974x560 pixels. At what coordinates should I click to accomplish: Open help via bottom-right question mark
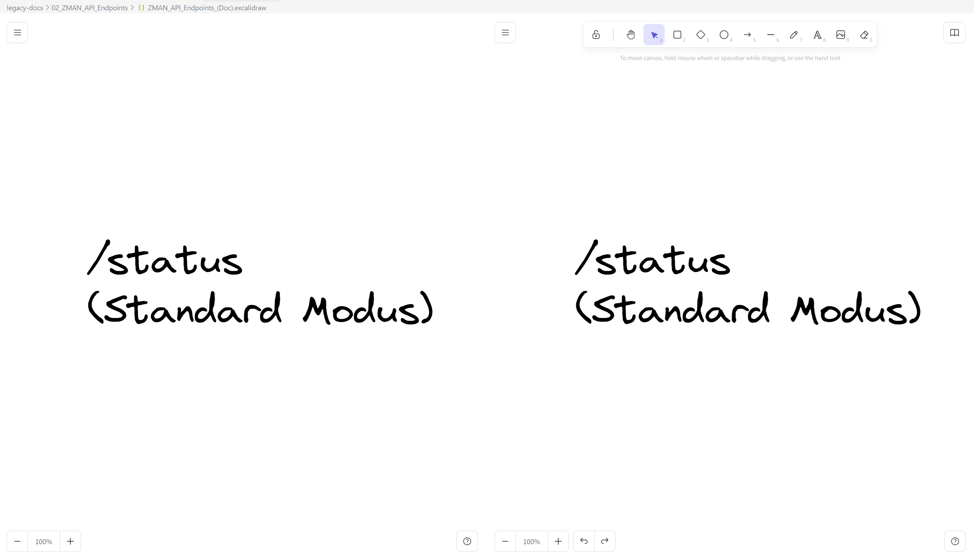955,541
